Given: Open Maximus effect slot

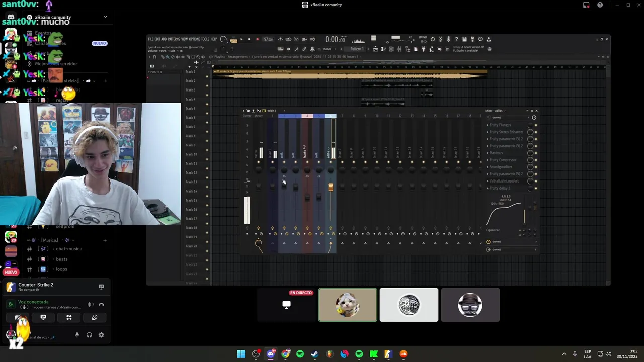Looking at the screenshot, I should coord(496,153).
